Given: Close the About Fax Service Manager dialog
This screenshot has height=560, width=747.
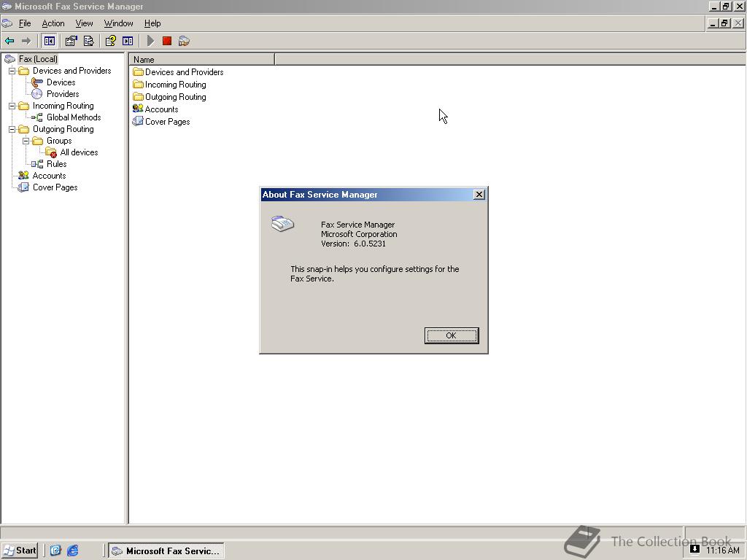Looking at the screenshot, I should pos(479,194).
